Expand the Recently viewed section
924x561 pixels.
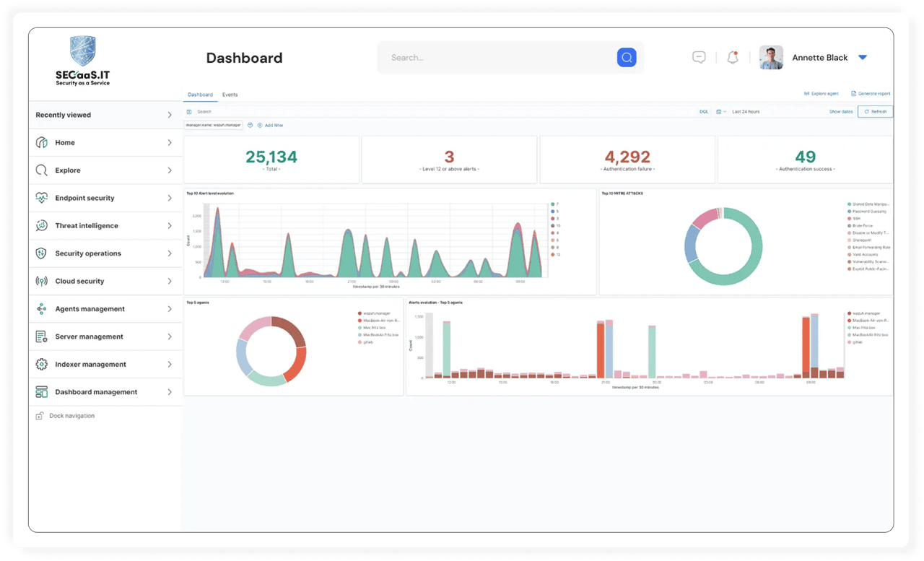coord(105,115)
